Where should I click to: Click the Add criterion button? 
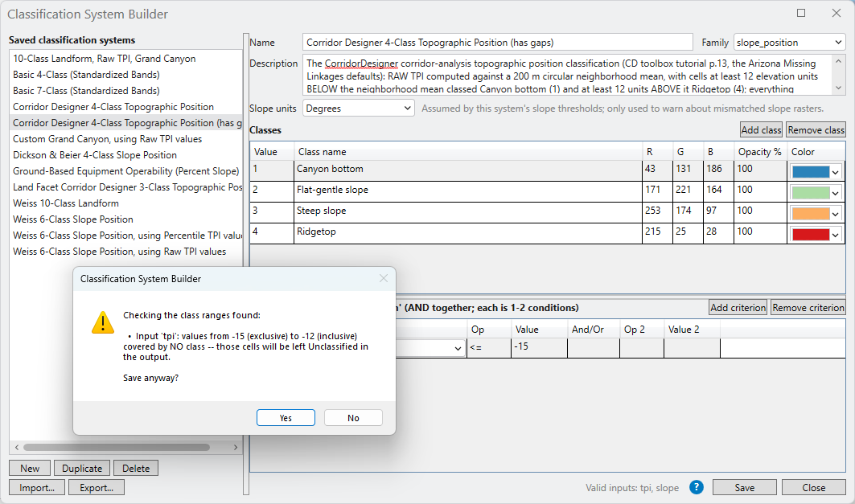(738, 307)
